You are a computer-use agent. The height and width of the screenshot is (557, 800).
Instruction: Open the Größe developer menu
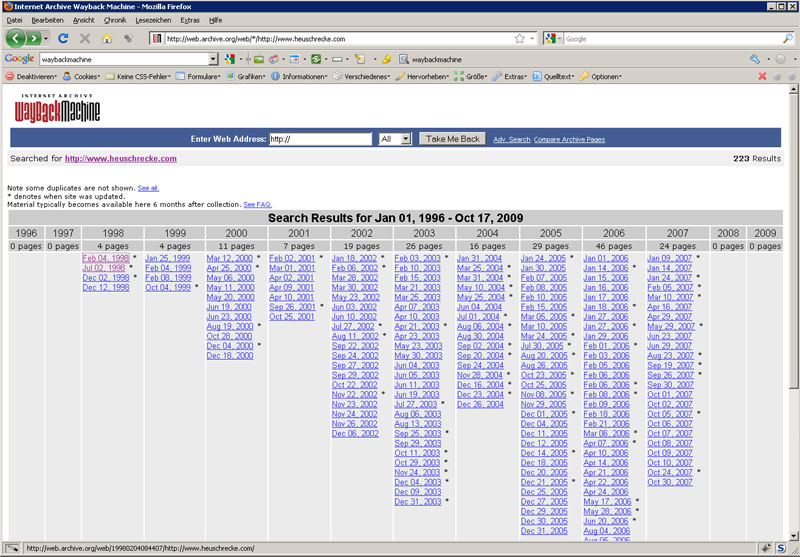(470, 77)
